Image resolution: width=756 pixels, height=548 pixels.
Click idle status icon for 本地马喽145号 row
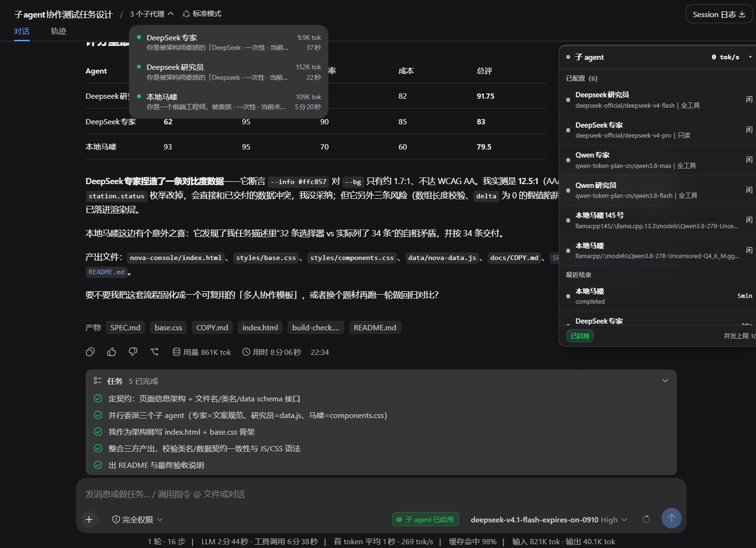[x=749, y=220]
